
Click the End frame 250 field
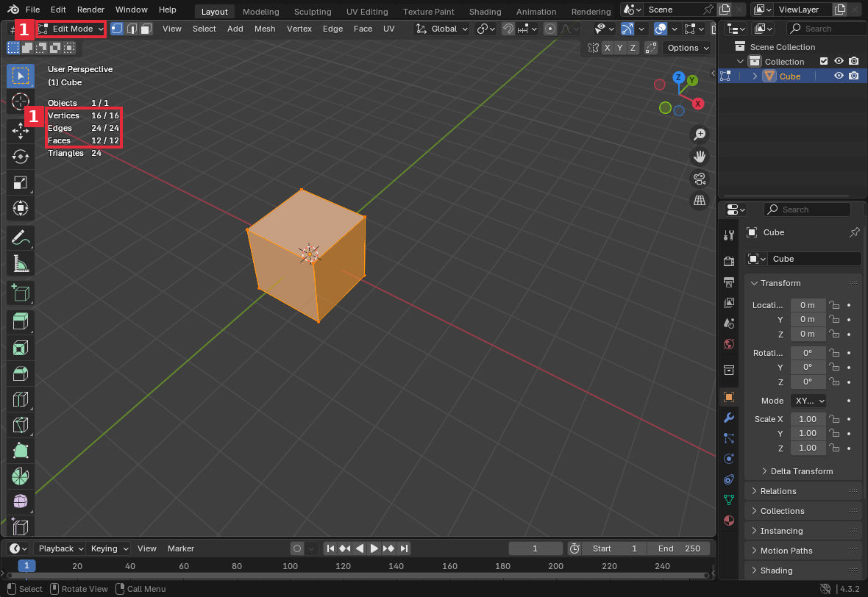click(679, 549)
